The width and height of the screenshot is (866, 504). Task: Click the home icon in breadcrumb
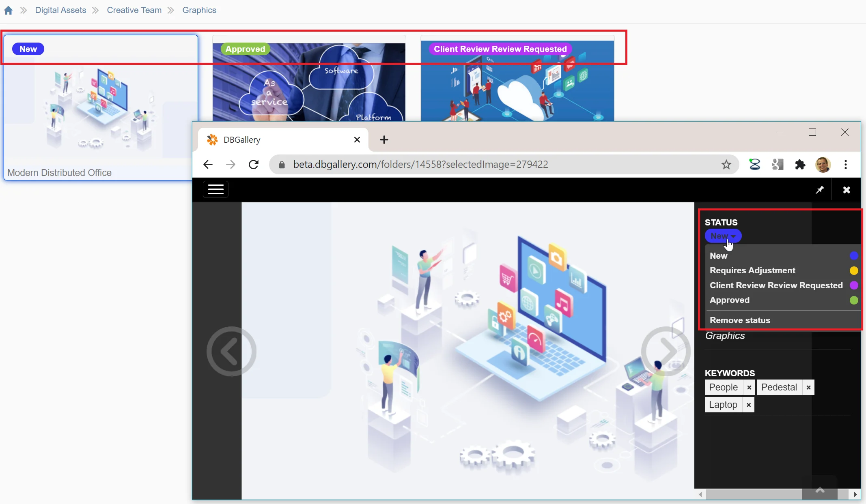click(x=8, y=10)
